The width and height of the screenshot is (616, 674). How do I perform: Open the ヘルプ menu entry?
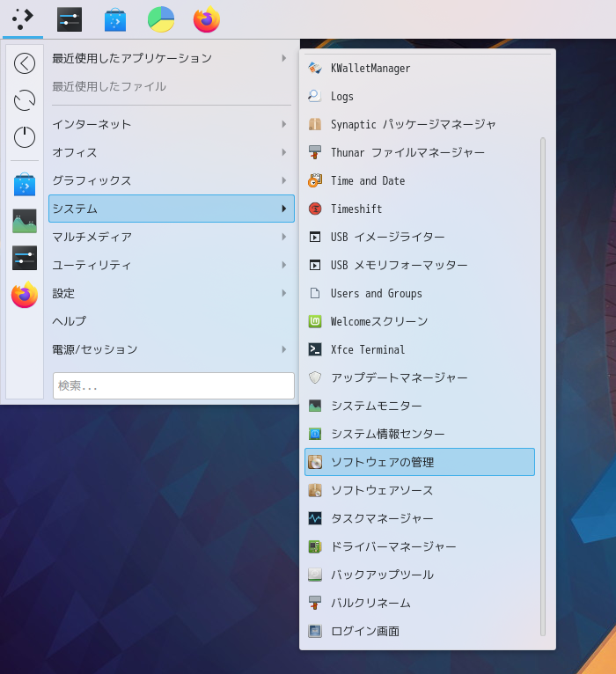pos(172,321)
